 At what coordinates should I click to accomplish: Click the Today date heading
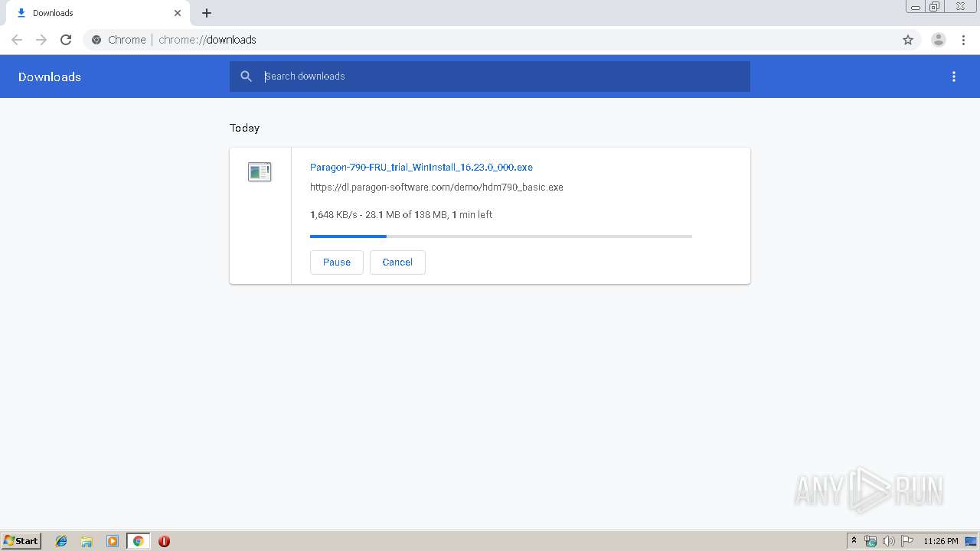[245, 128]
